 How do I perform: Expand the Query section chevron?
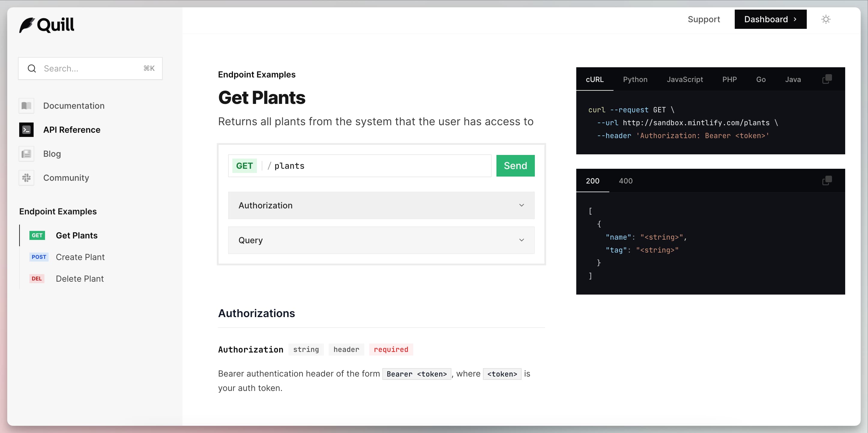point(521,240)
